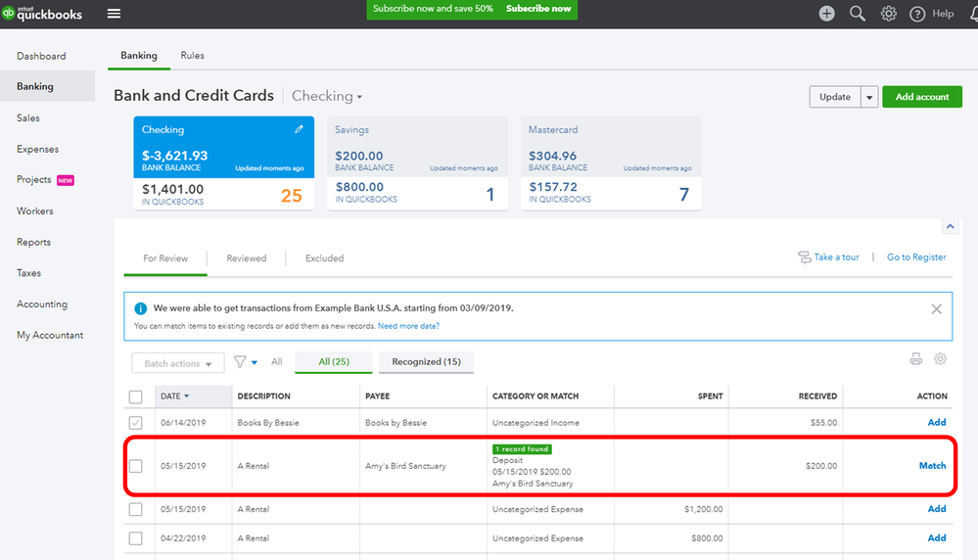Image resolution: width=978 pixels, height=560 pixels.
Task: Open Help from the header
Action: [x=932, y=13]
